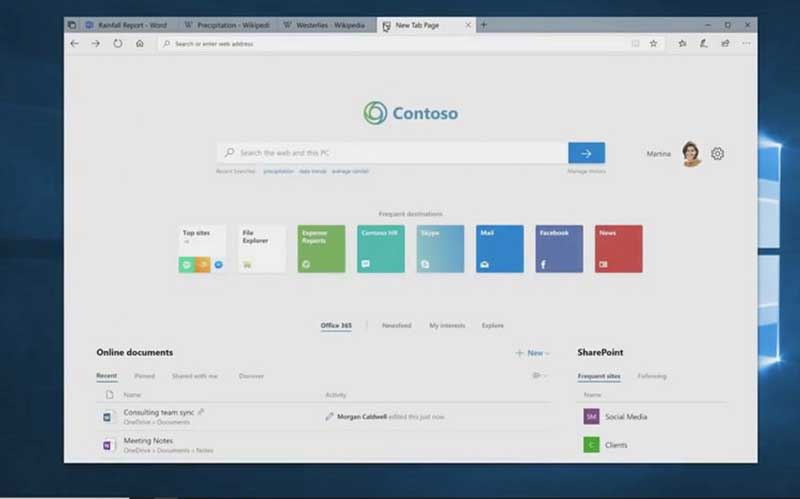This screenshot has height=499, width=800.
Task: Open the Skype tile
Action: [440, 249]
